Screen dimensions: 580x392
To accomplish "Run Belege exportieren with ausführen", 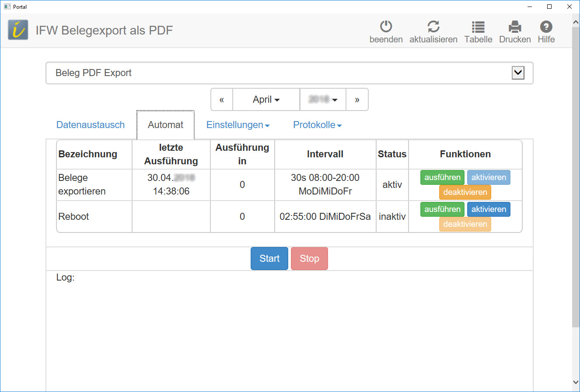I will [x=442, y=177].
